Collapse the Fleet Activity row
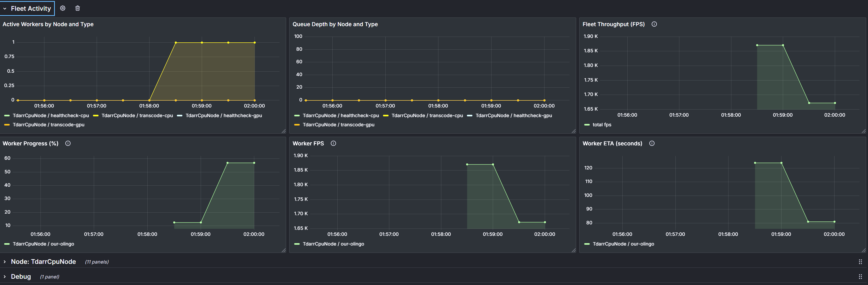Viewport: 868px width, 285px height. 27,8
